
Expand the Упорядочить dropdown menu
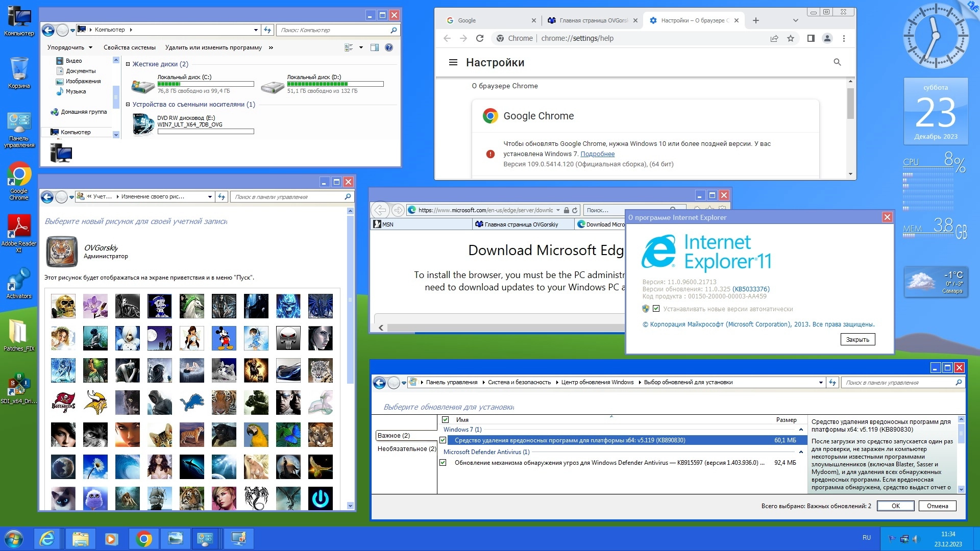pos(70,47)
